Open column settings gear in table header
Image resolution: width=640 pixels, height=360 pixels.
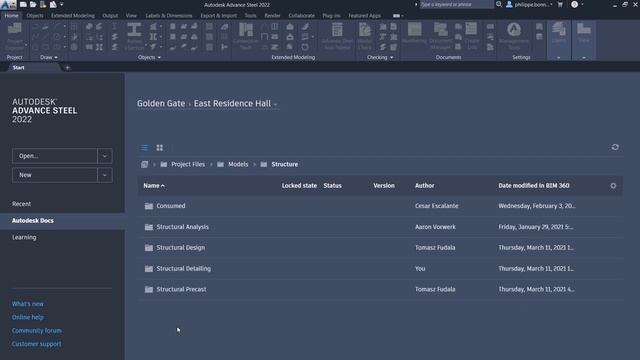pyautogui.click(x=613, y=186)
